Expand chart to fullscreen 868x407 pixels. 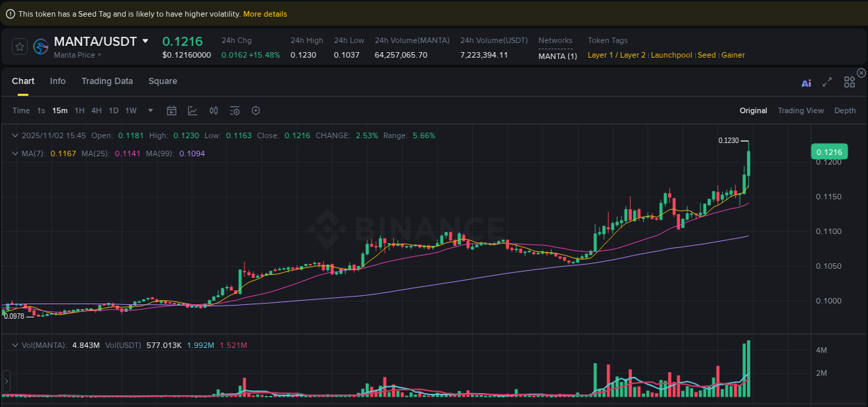tap(827, 81)
